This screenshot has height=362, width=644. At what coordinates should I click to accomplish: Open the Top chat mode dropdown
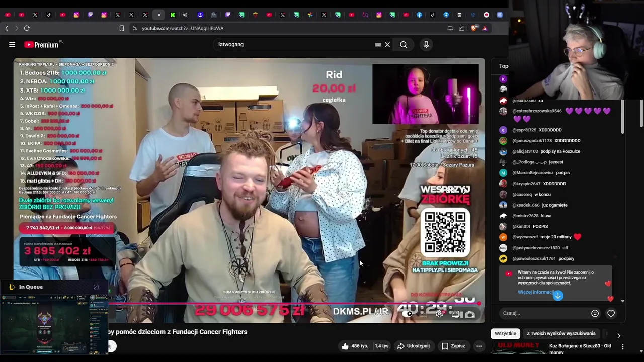pyautogui.click(x=504, y=66)
